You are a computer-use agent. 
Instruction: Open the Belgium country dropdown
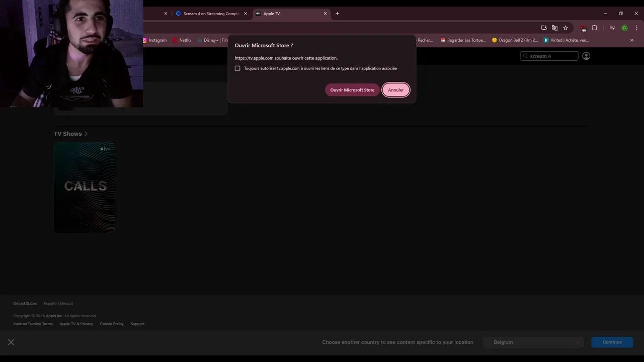[x=533, y=342]
